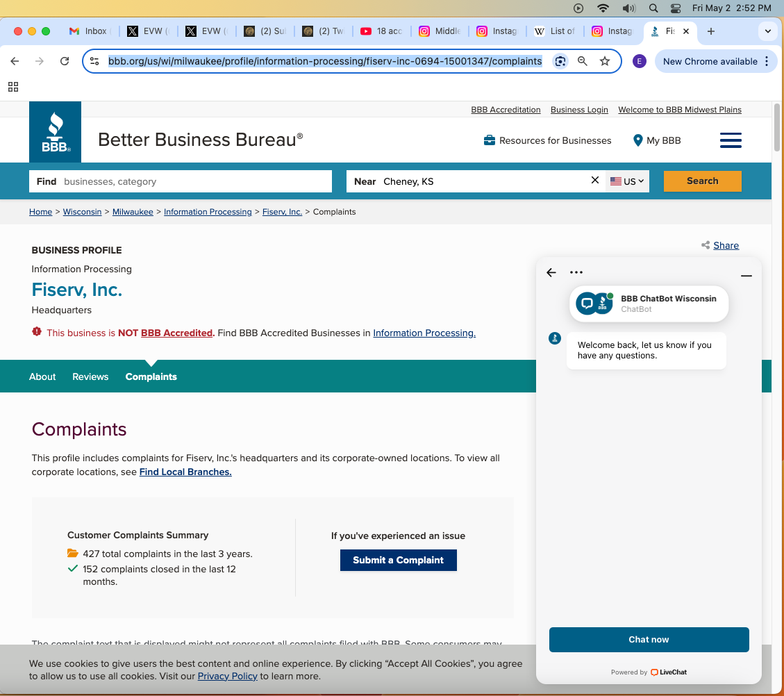This screenshot has width=784, height=696.
Task: Click Find Local Branches link
Action: (185, 472)
